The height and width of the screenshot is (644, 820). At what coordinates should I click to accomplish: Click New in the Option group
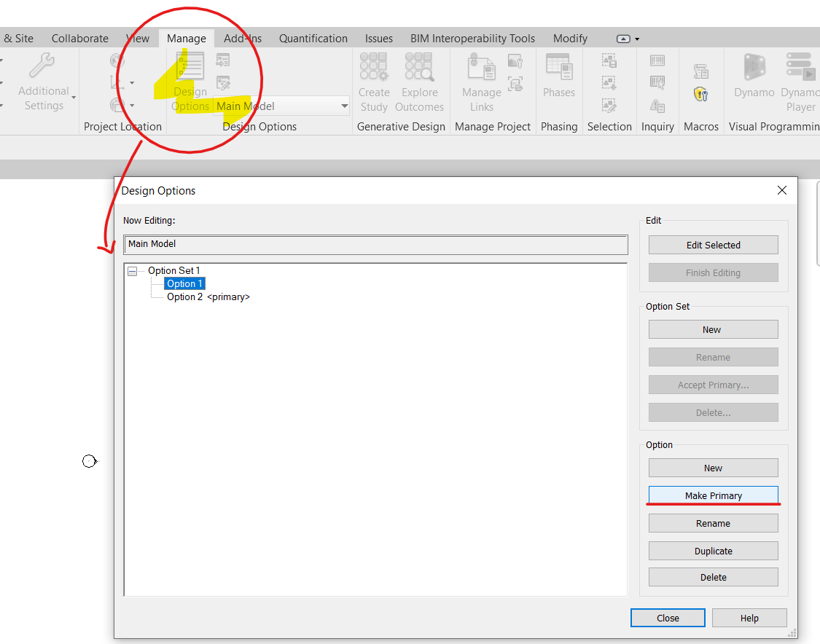pos(714,468)
